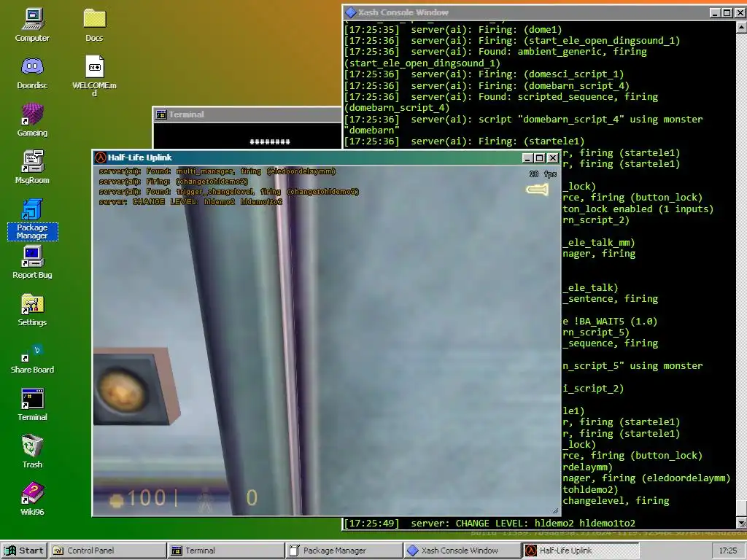Open the Wiki96 desktop shortcut
Viewport: 747px width, 560px height.
coord(32,499)
